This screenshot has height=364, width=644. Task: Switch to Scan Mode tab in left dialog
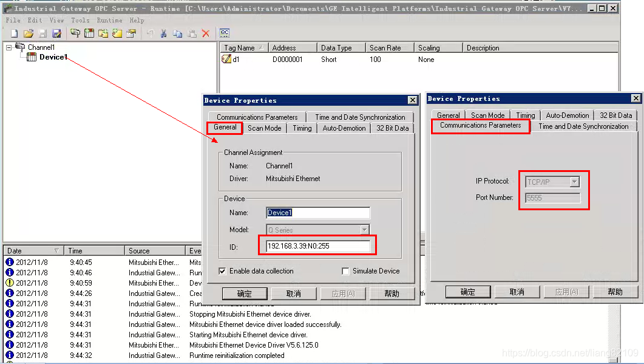click(x=265, y=128)
